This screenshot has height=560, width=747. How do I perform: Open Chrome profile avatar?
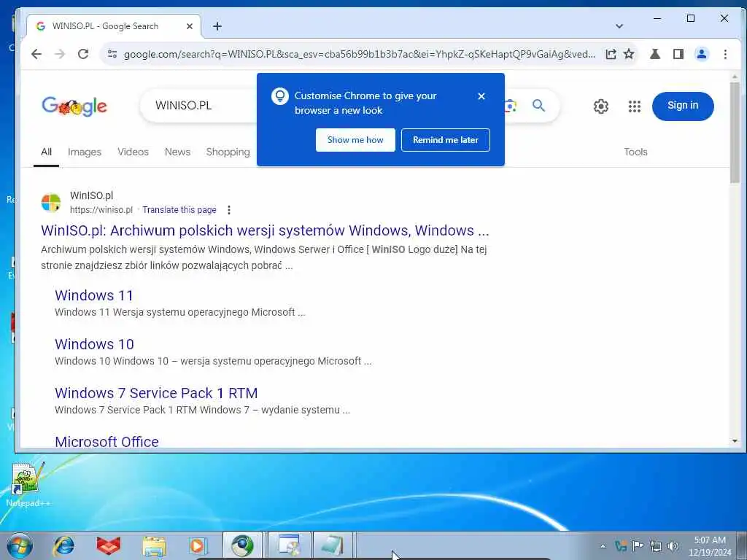click(x=702, y=54)
